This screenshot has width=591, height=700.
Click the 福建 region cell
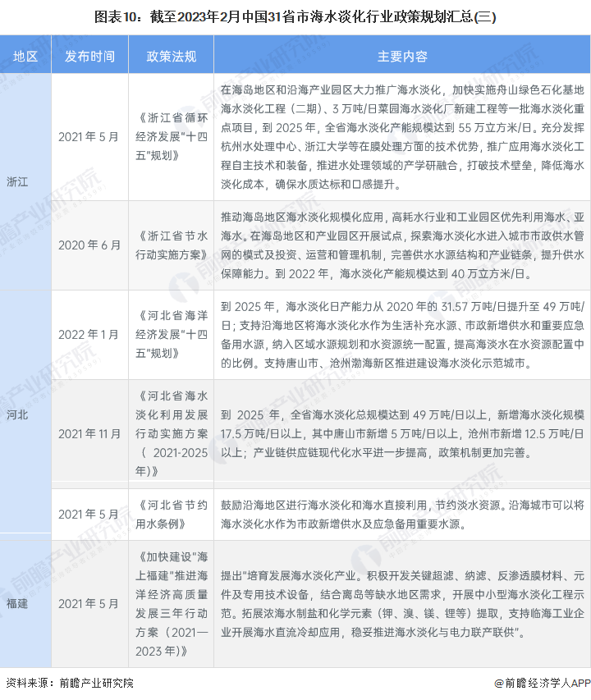pos(17,604)
